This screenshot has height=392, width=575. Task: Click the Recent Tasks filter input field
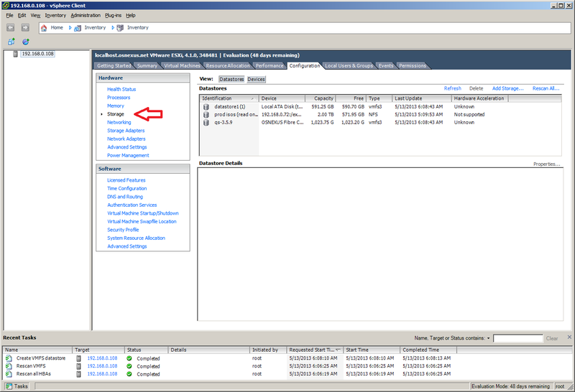pos(517,338)
